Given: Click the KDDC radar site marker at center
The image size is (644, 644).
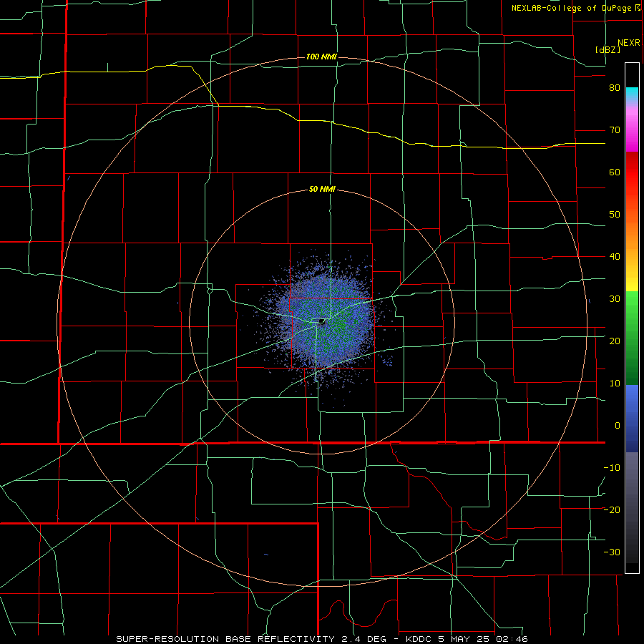Looking at the screenshot, I should (x=321, y=321).
